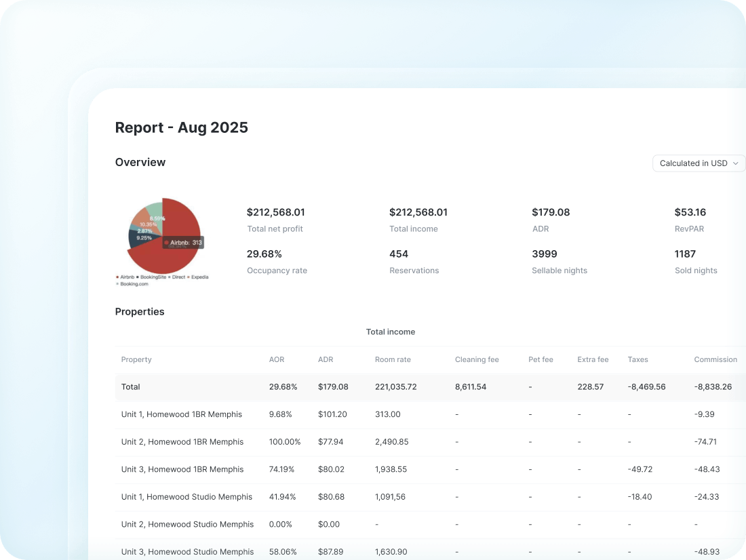Click the Taxes column header
746x560 pixels.
pyautogui.click(x=637, y=359)
